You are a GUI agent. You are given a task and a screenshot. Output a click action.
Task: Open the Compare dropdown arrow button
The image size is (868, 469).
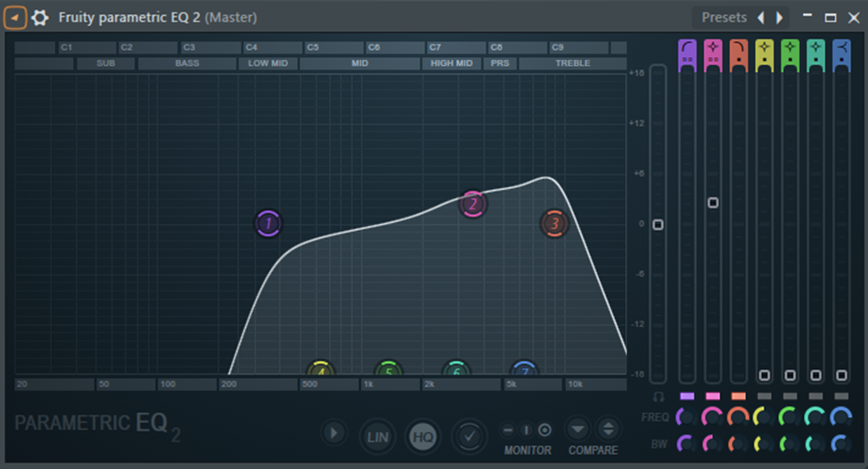click(x=577, y=429)
